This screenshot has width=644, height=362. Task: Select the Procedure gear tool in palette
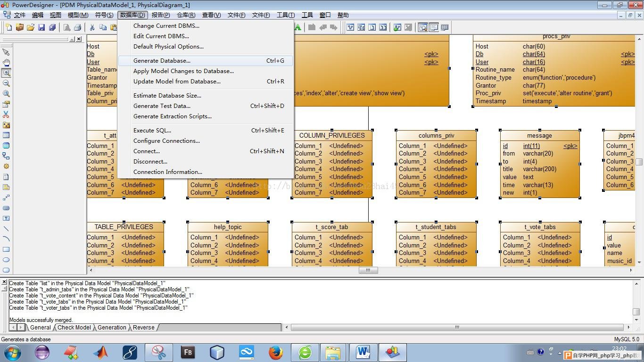point(6,166)
